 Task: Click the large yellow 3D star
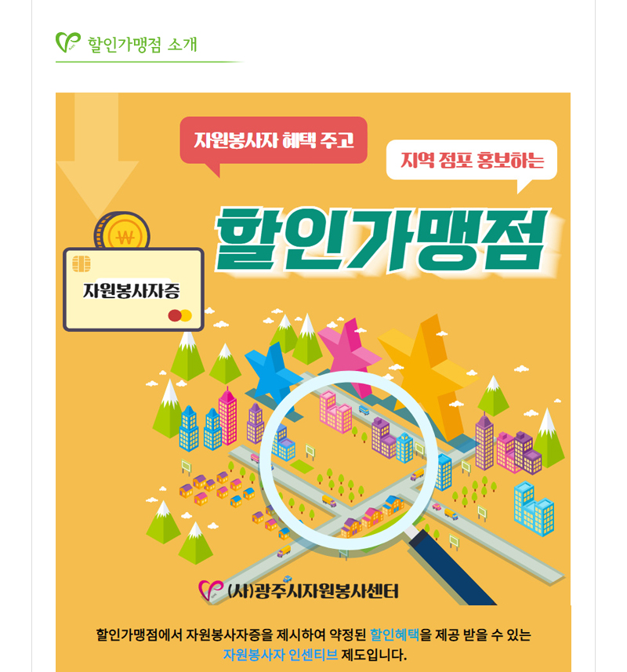(429, 373)
